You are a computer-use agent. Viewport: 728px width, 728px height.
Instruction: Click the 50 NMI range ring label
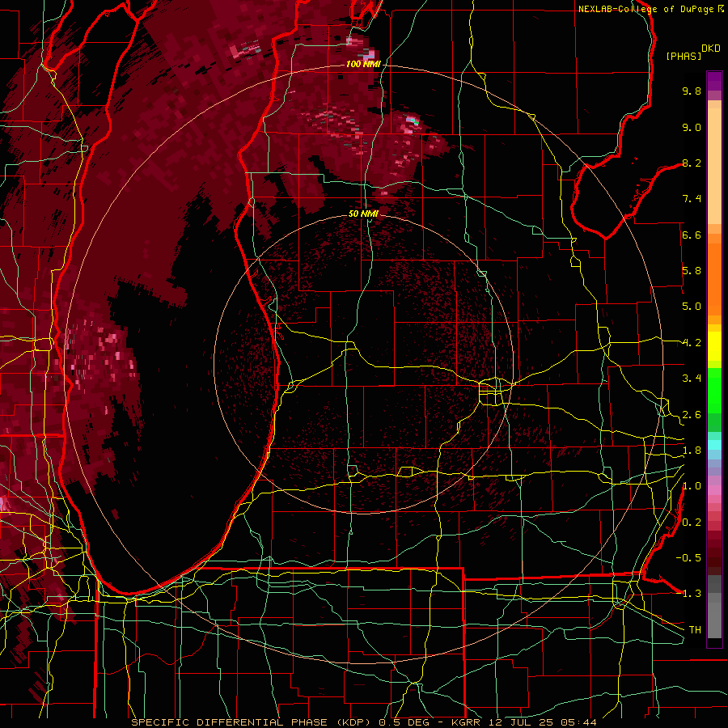pyautogui.click(x=363, y=214)
